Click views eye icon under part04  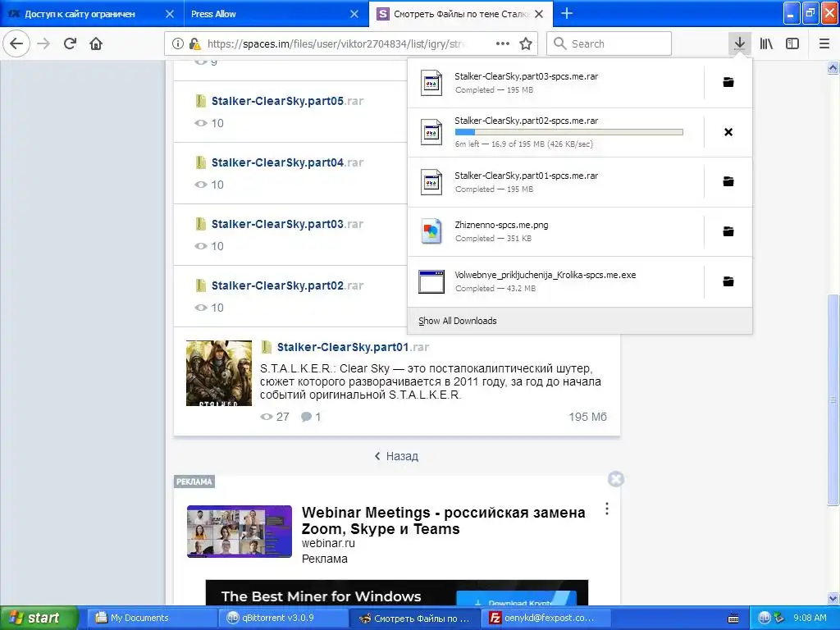tap(201, 185)
